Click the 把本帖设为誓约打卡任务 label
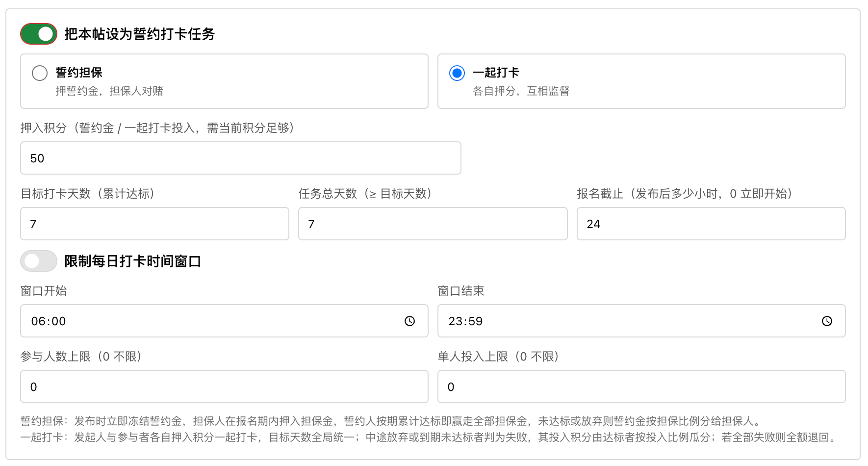 pos(140,34)
